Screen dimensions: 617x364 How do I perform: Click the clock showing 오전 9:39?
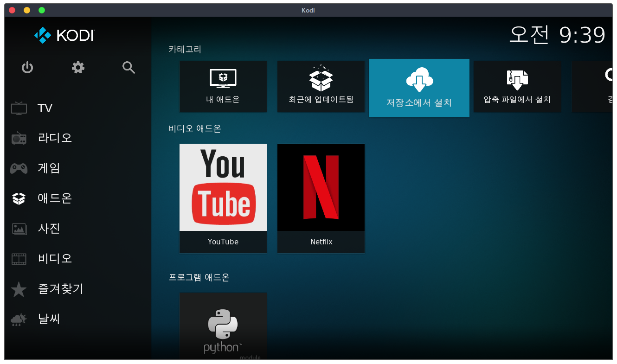pyautogui.click(x=557, y=35)
